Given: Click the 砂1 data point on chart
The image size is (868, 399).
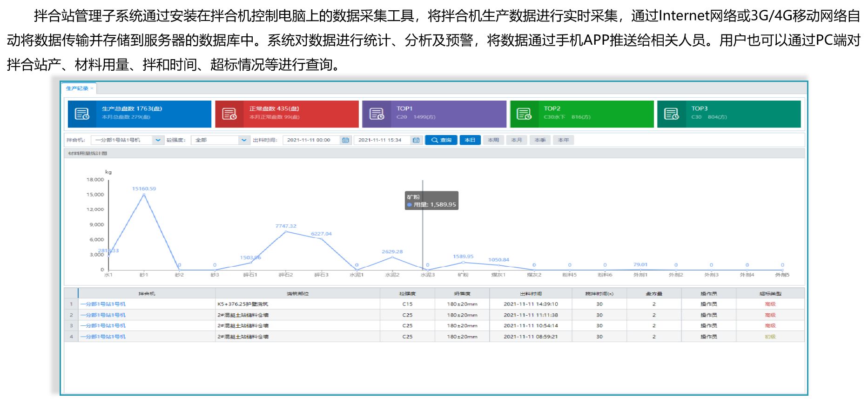Looking at the screenshot, I should tap(144, 195).
